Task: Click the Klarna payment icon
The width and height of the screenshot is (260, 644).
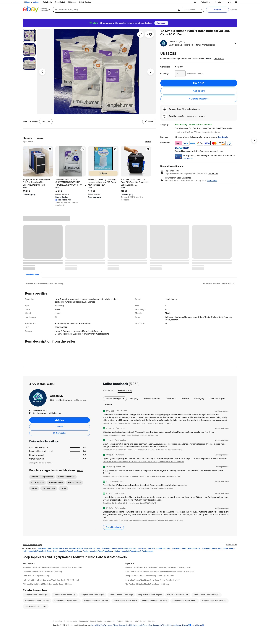Action: click(x=178, y=144)
